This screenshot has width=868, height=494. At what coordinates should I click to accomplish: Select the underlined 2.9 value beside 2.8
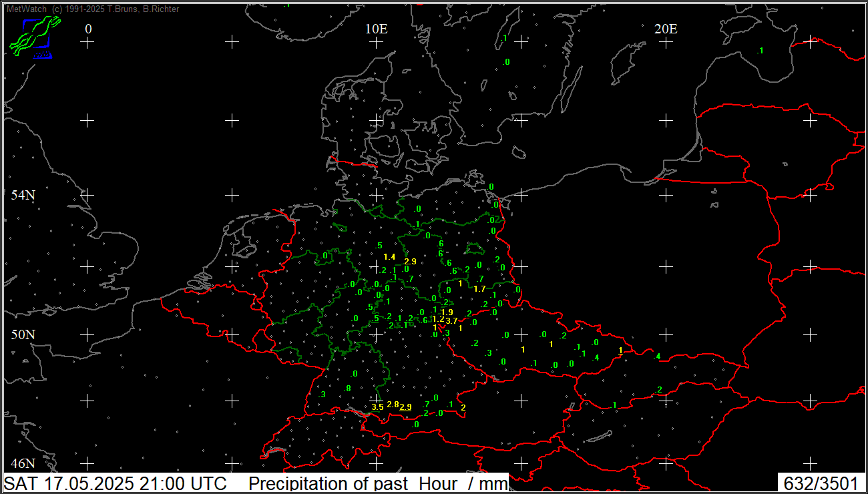[x=405, y=407]
